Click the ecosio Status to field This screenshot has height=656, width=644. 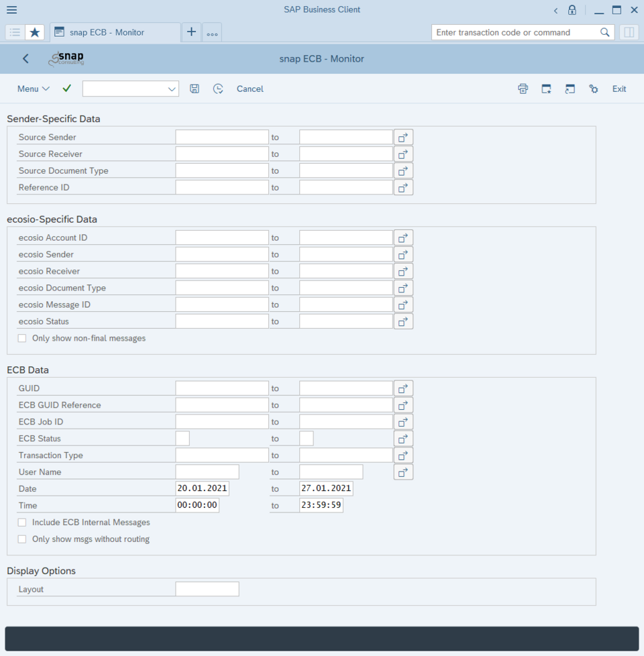(x=345, y=321)
